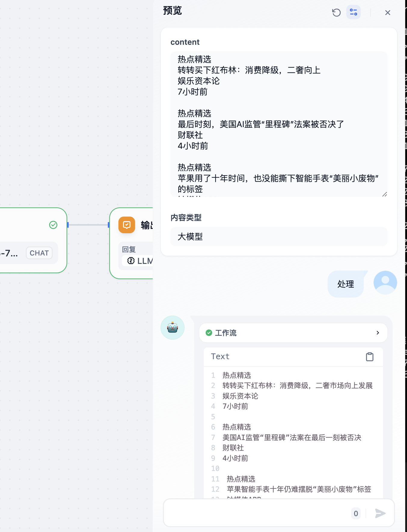
Task: Click output line 娱乐资本论 in Text block
Action: click(240, 396)
